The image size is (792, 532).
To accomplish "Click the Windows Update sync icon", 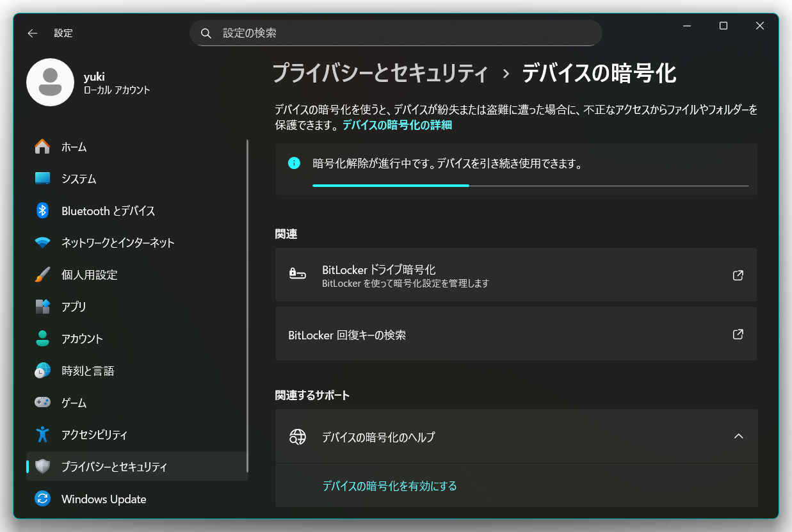I will pos(42,499).
